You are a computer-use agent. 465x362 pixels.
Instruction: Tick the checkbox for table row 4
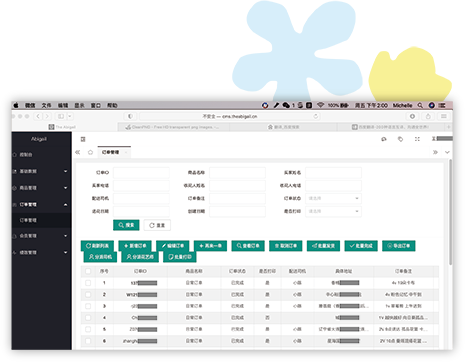pyautogui.click(x=88, y=318)
